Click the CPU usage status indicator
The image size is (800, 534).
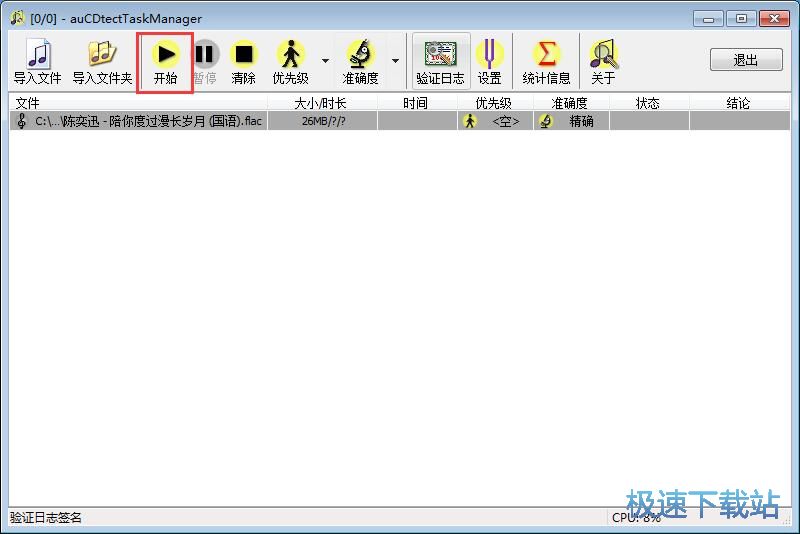click(636, 518)
